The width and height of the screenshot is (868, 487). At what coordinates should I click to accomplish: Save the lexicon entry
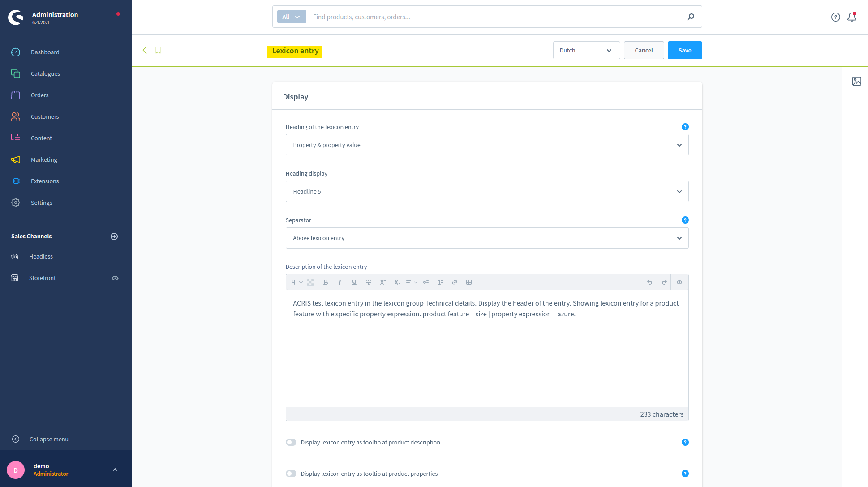pyautogui.click(x=684, y=50)
